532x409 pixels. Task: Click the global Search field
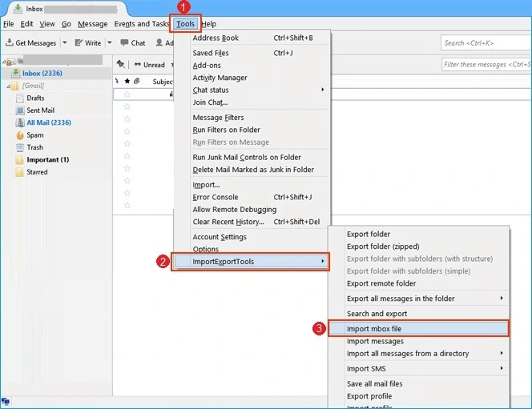tap(486, 43)
